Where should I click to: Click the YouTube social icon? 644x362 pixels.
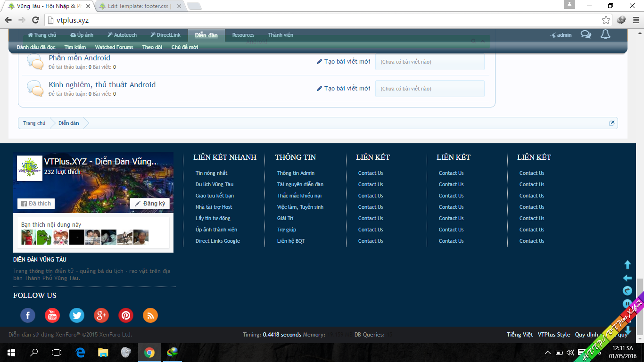[x=52, y=315]
